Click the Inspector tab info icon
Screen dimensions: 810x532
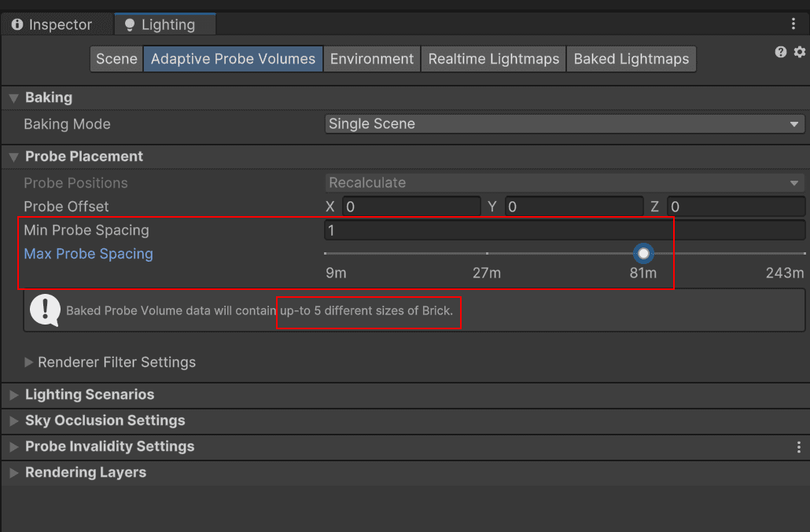[x=17, y=24]
